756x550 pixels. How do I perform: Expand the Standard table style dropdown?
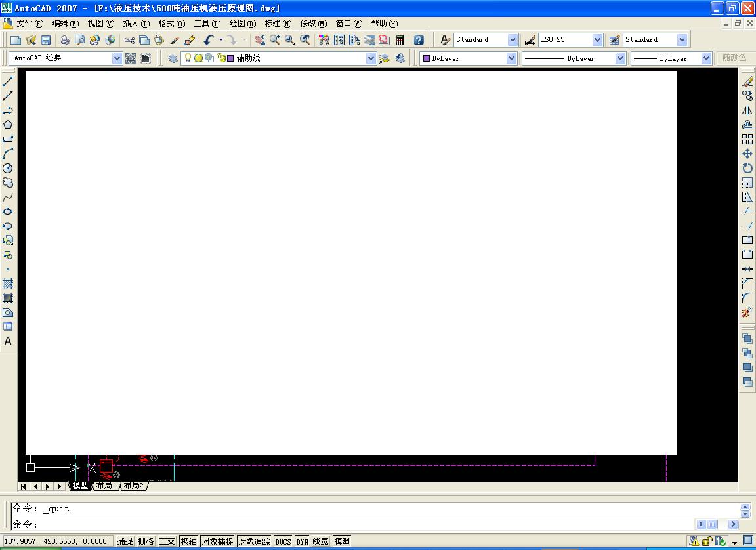682,40
